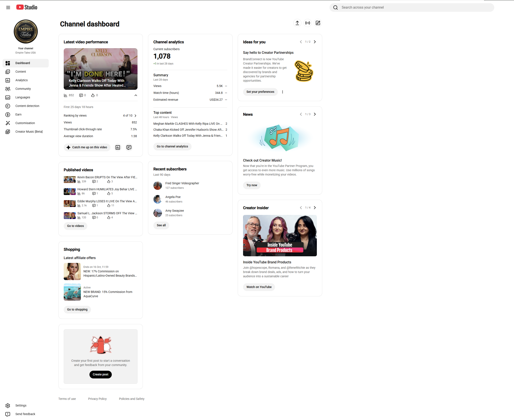Image resolution: width=514 pixels, height=420 pixels.
Task: Show next News card
Action: coord(315,114)
